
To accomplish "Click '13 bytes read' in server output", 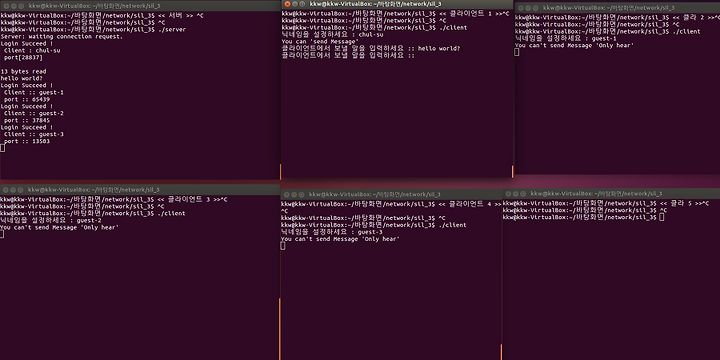I will (23, 72).
